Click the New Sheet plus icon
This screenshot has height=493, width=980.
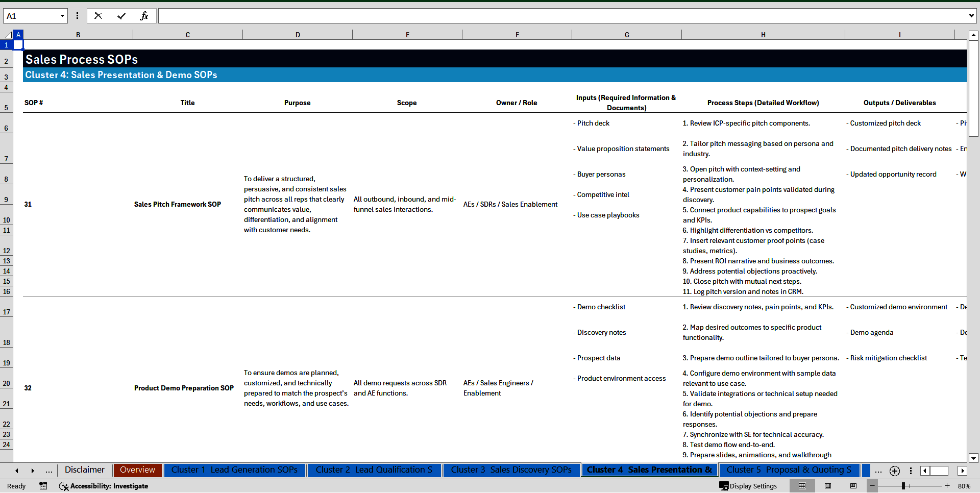(895, 471)
